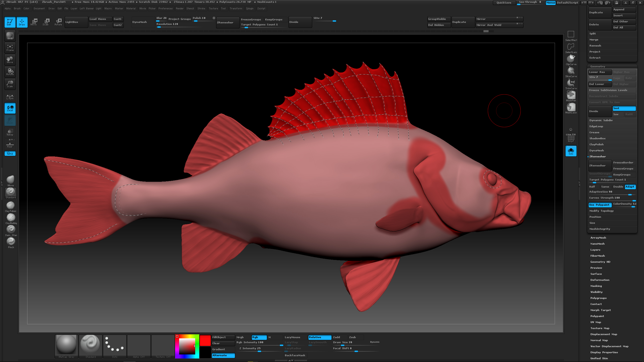Open the Preferences menu

(166, 9)
